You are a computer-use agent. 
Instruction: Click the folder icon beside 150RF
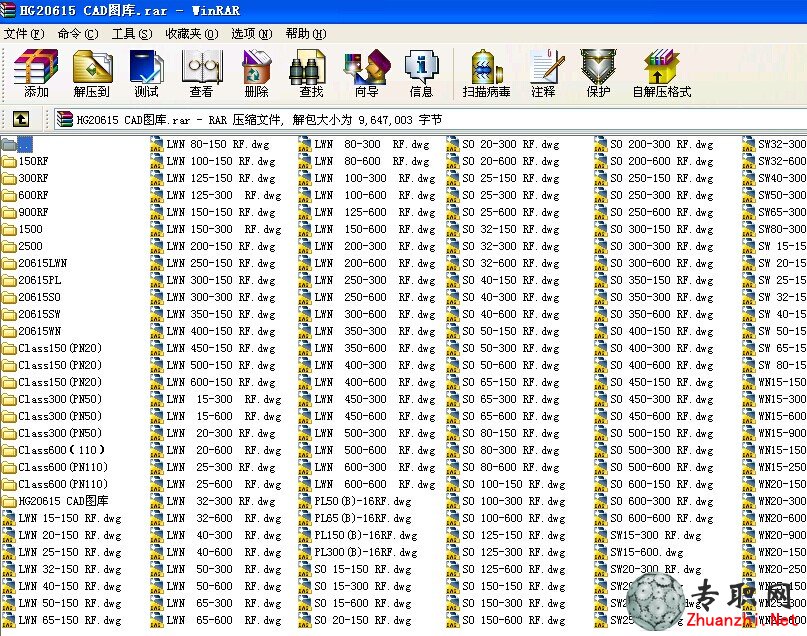[x=9, y=162]
